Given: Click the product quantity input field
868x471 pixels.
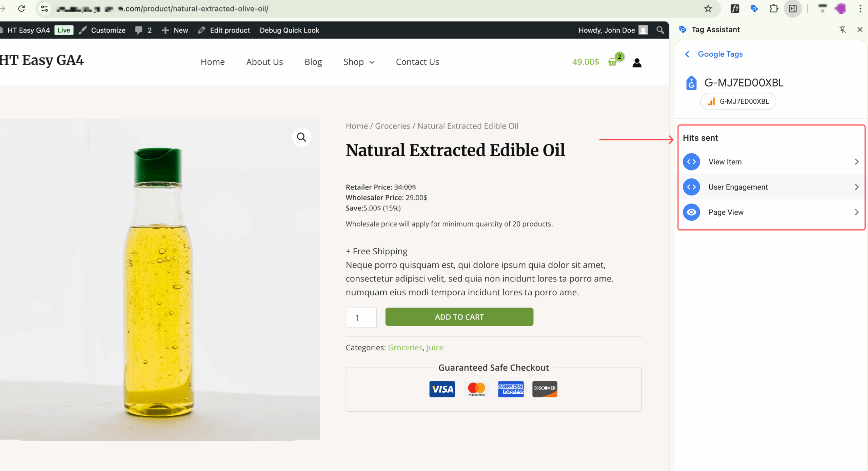Looking at the screenshot, I should pos(361,317).
